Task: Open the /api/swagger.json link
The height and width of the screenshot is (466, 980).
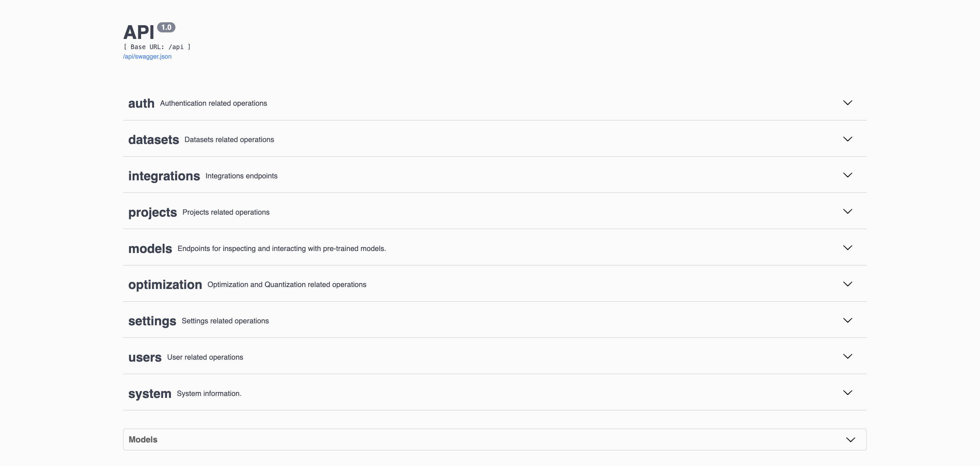Action: [147, 56]
